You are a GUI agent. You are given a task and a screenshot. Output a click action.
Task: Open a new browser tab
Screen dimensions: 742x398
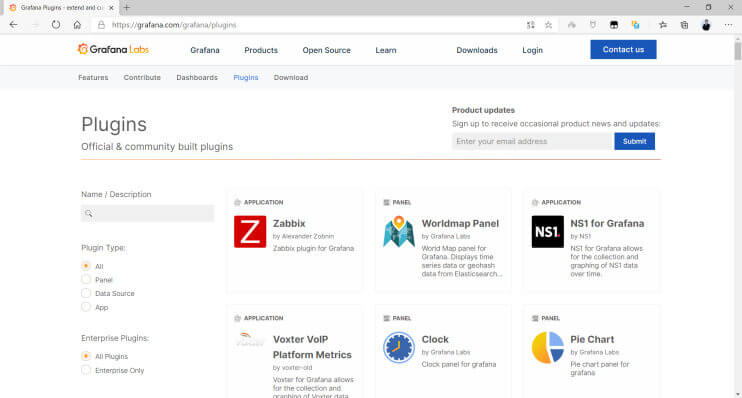[126, 8]
